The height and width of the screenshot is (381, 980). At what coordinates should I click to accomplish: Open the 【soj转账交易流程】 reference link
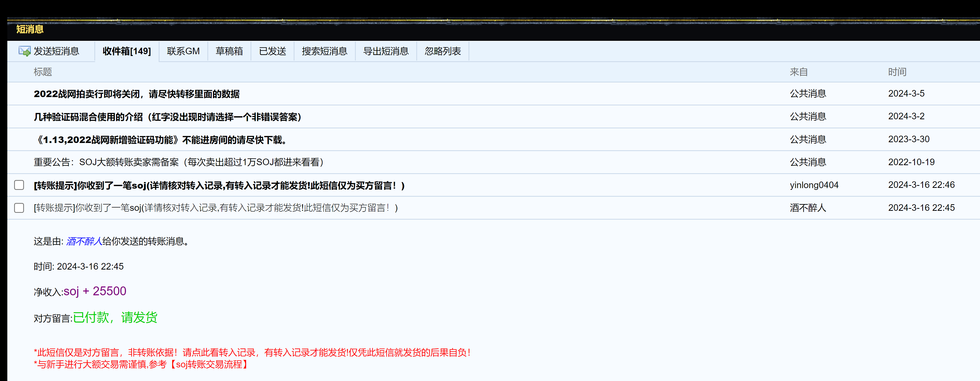[x=209, y=365]
